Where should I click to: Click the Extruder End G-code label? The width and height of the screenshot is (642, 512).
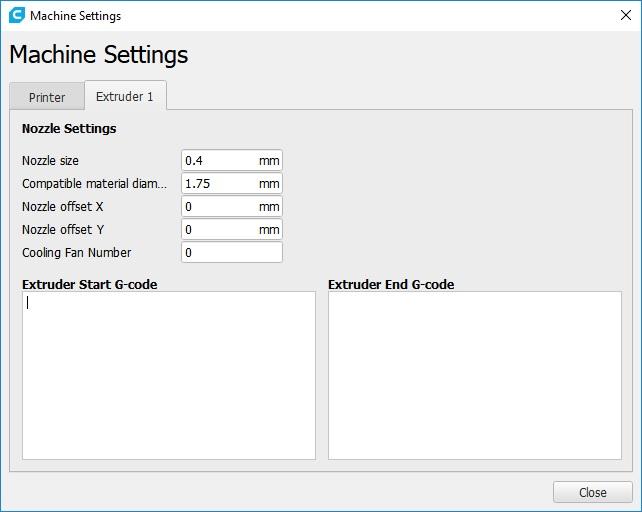pyautogui.click(x=391, y=285)
